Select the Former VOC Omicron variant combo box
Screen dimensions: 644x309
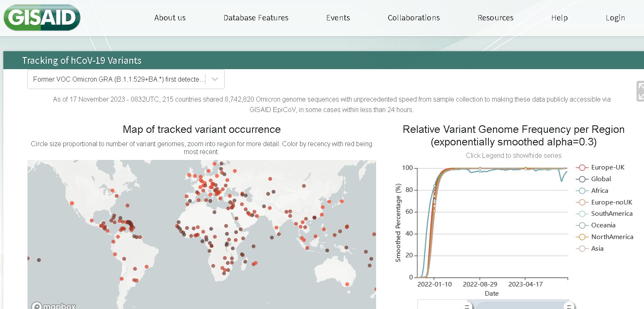coord(119,79)
